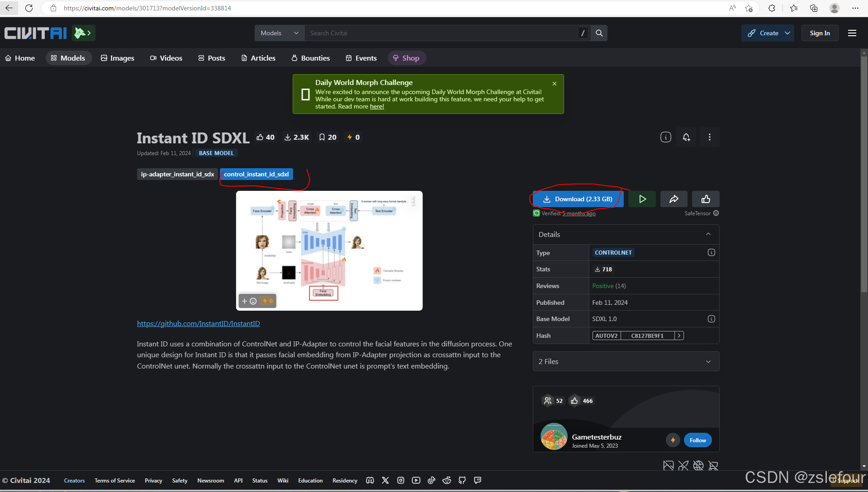Open the Videos nav tab

(x=166, y=58)
